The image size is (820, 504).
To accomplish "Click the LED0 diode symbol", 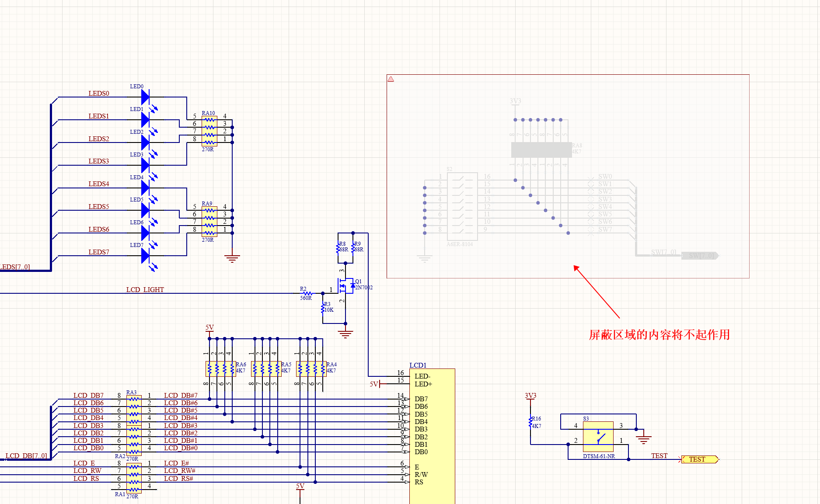I will pos(144,96).
